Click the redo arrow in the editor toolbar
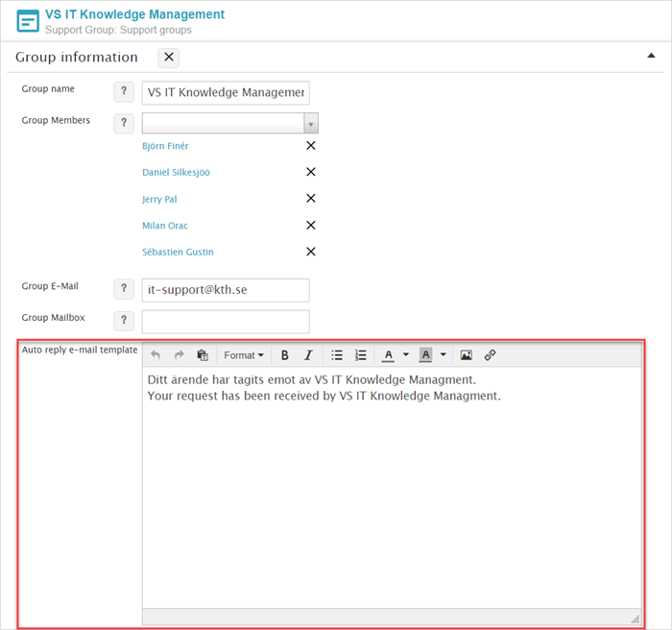Image resolution: width=672 pixels, height=630 pixels. [x=179, y=355]
